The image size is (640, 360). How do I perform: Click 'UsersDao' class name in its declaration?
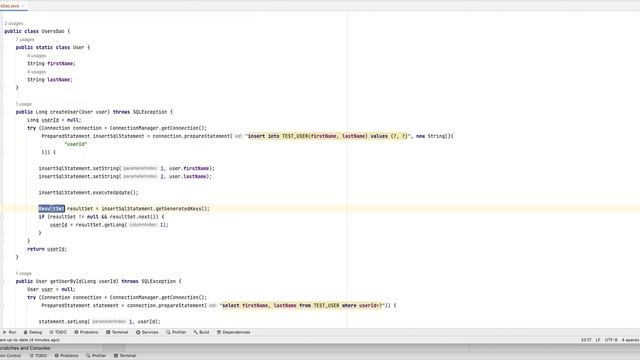(x=53, y=31)
